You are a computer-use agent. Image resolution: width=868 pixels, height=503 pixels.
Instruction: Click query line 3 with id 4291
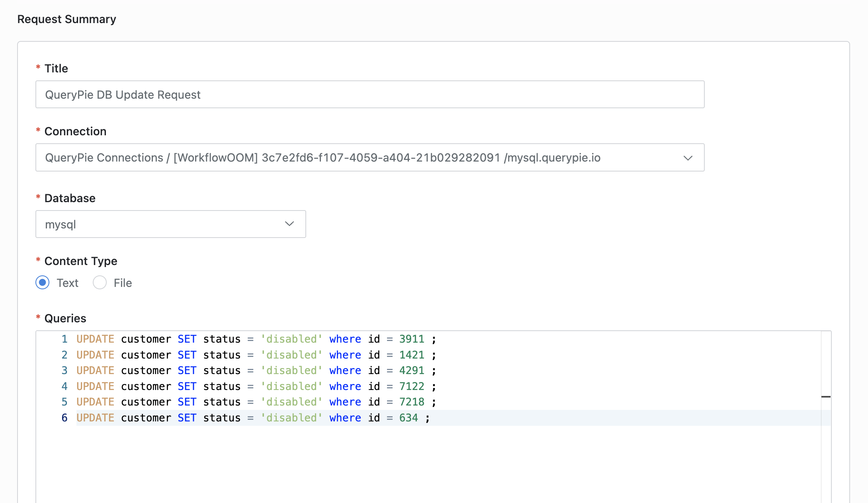pos(256,370)
